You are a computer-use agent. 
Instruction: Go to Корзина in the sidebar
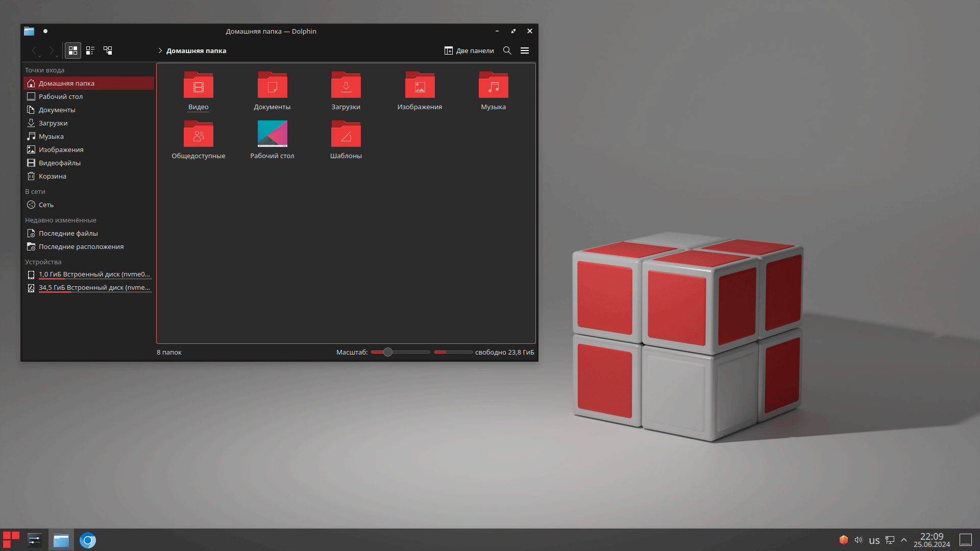52,176
